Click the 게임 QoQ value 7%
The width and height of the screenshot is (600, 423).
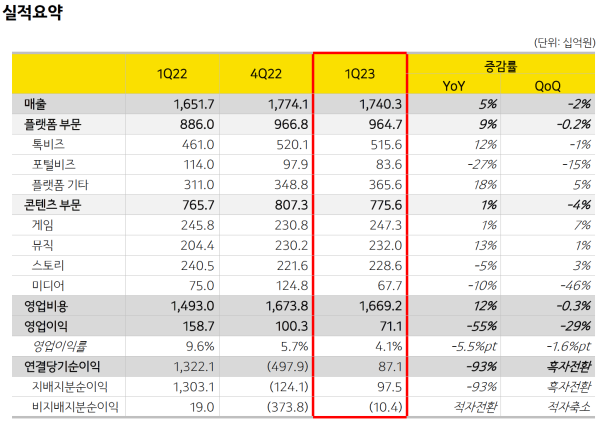[x=582, y=225]
